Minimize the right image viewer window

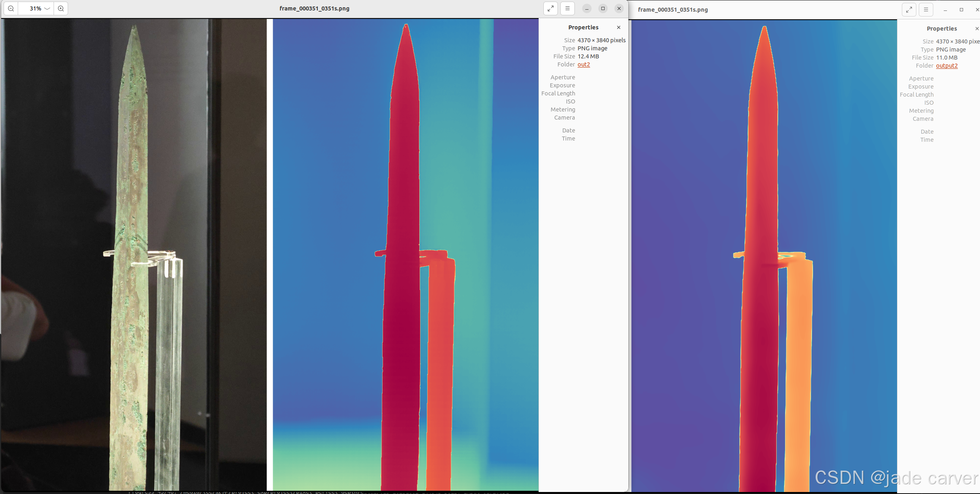click(945, 10)
